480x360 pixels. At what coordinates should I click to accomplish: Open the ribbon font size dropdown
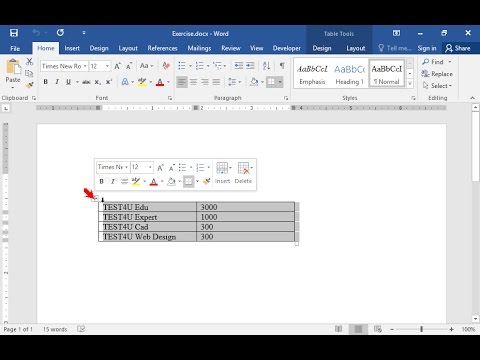coord(107,66)
